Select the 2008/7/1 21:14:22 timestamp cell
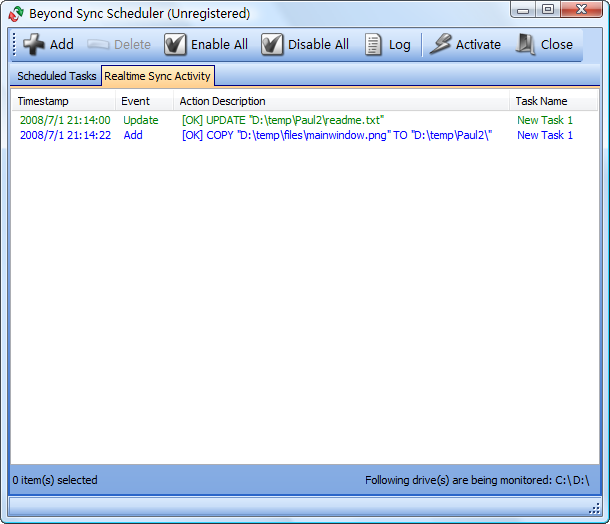Viewport: 610px width, 524px height. [x=65, y=135]
